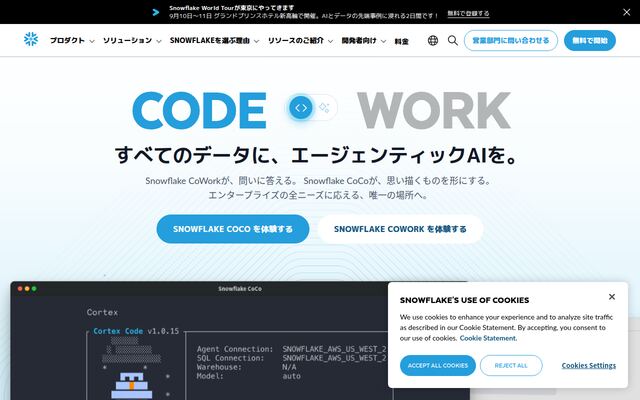The height and width of the screenshot is (400, 640).
Task: Close the cookies dialog
Action: (611, 297)
